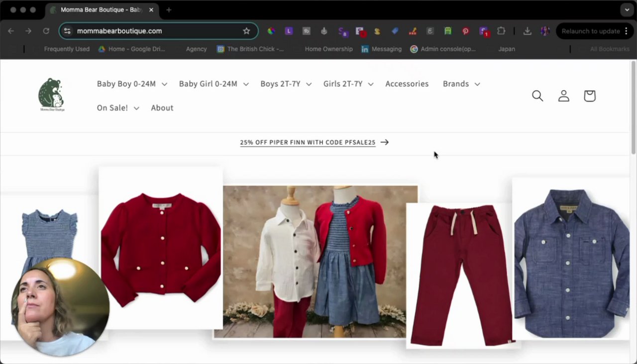Expand the Baby Boy 0-24M menu
This screenshot has width=637, height=364.
(132, 84)
